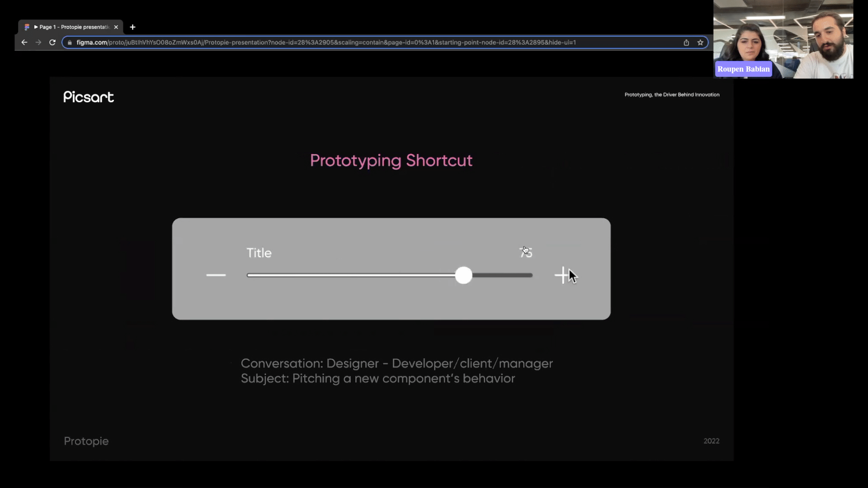Screen dimensions: 868x488
Task: Reload the Figma prototype page
Action: 52,42
